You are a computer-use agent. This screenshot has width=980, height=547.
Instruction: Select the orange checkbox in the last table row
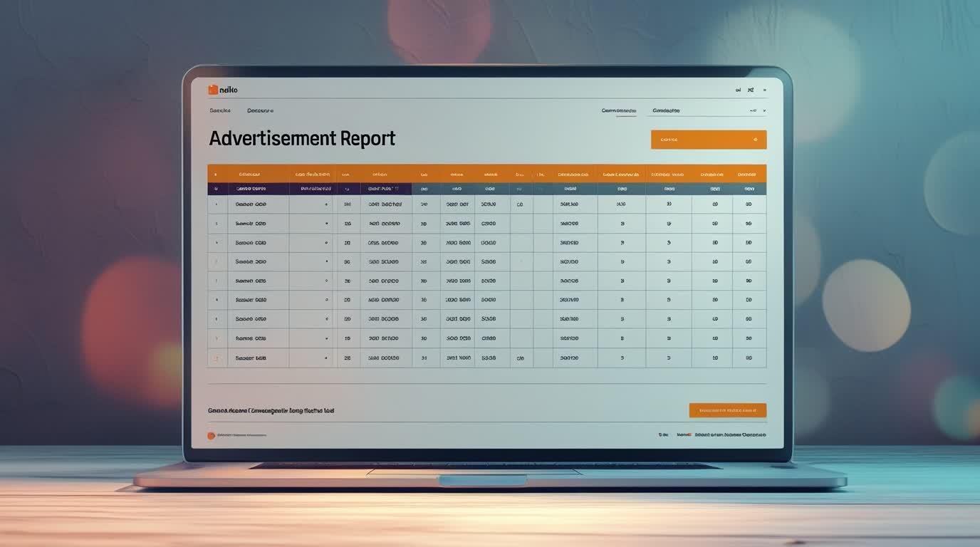coord(217,358)
